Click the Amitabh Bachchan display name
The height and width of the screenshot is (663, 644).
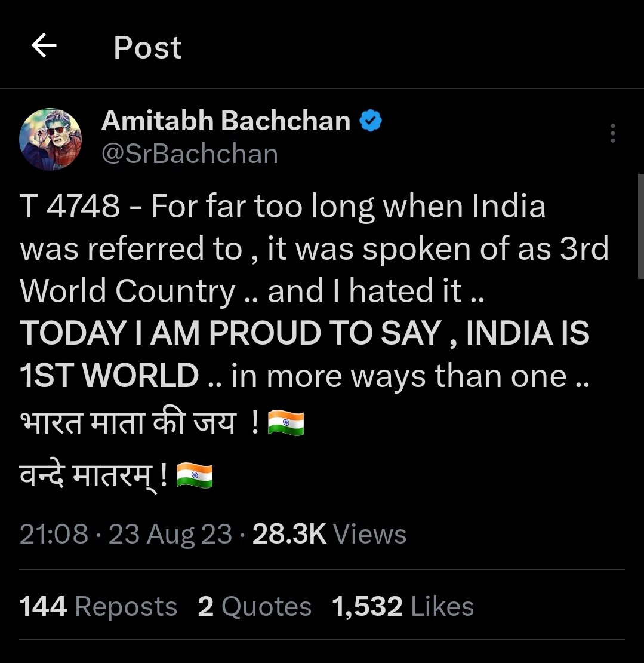(x=226, y=122)
